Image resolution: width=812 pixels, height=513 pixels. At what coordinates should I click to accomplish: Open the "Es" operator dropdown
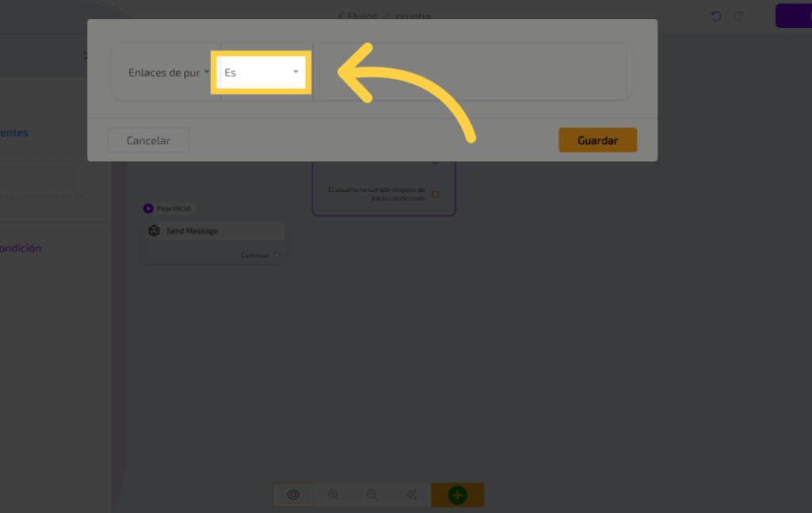pos(261,72)
